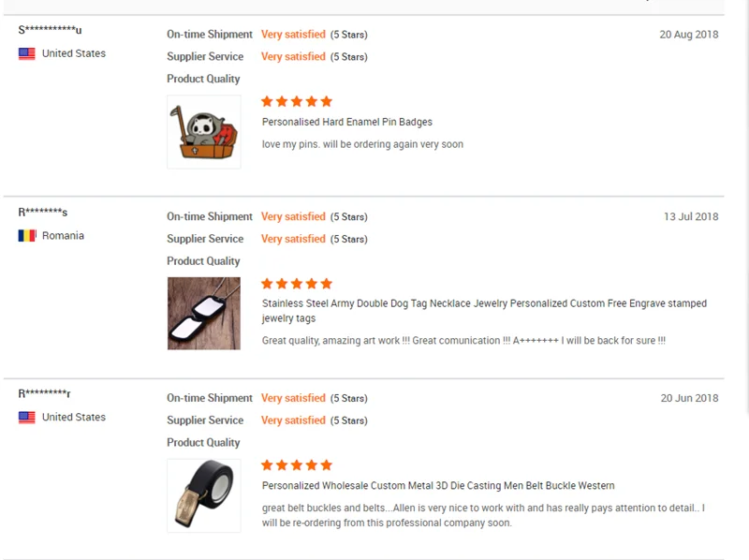The width and height of the screenshot is (749, 560).
Task: Click the US flag next to reviewer R*********r
Action: point(27,417)
